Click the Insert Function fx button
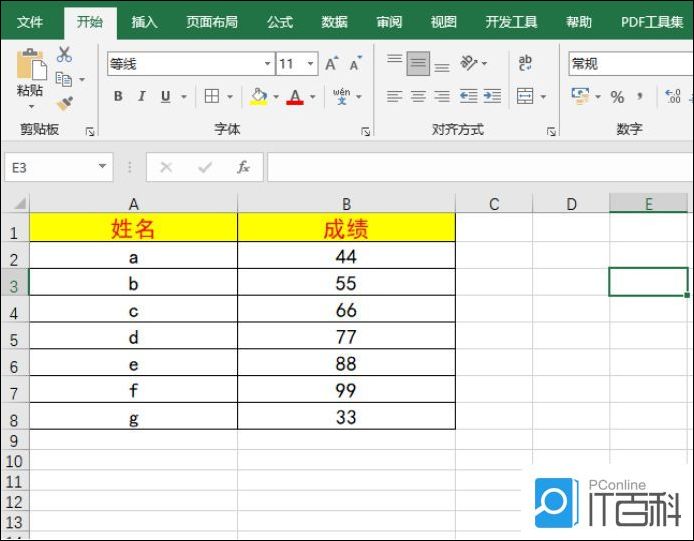 243,167
